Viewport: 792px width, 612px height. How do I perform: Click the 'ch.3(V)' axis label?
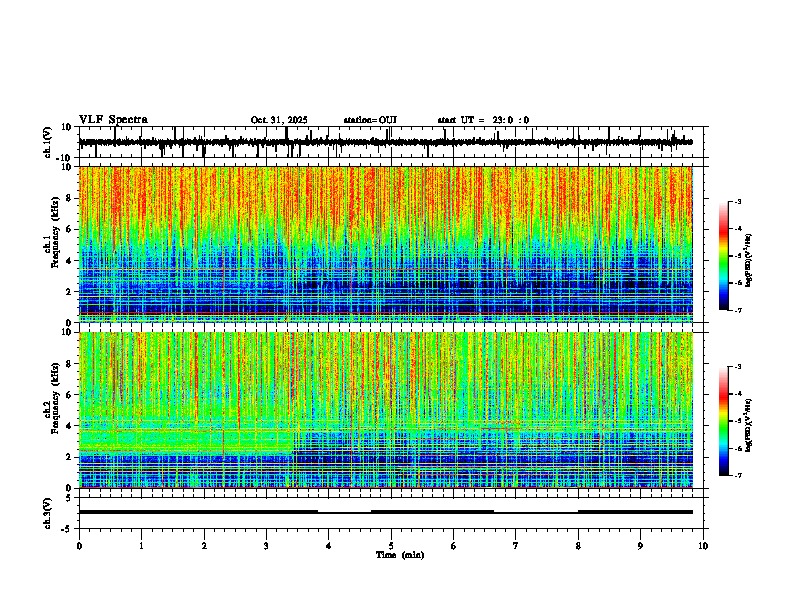tap(48, 513)
